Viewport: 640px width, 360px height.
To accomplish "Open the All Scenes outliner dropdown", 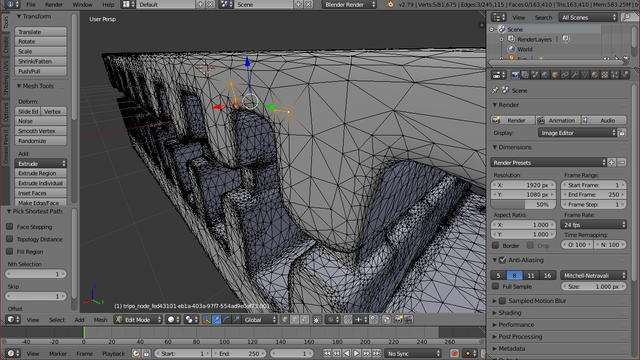I will pos(588,17).
